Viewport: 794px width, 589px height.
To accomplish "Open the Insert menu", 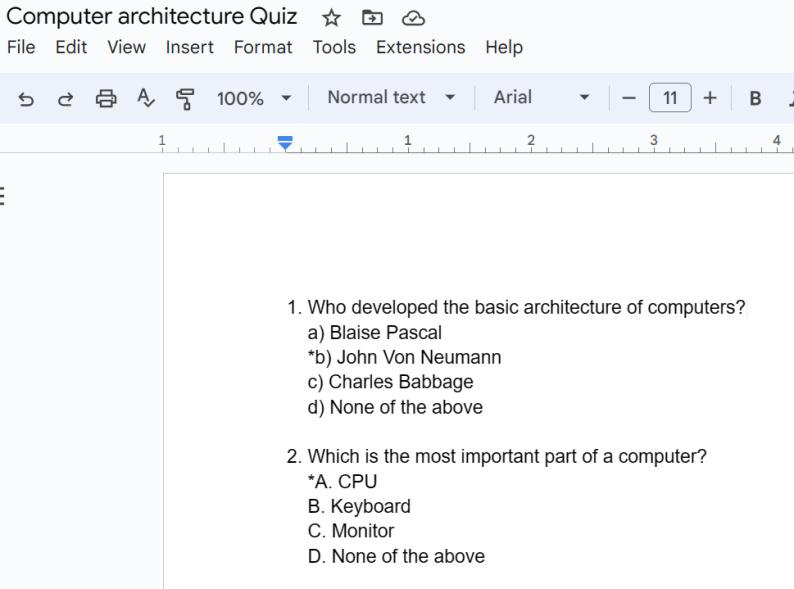I will 189,47.
